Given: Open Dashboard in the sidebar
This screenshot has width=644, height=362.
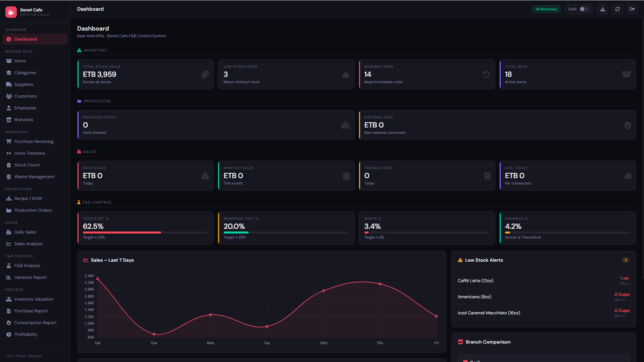Looking at the screenshot, I should click(x=35, y=39).
